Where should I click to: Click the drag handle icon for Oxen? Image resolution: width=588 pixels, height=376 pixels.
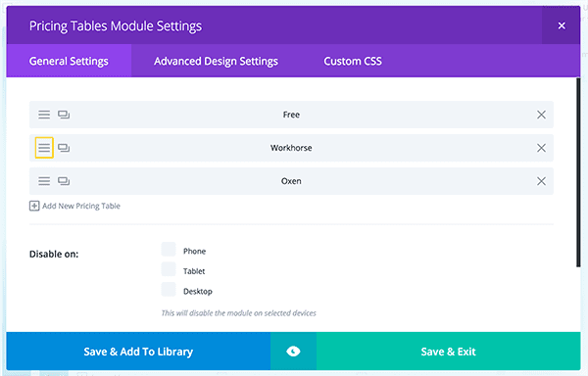click(x=44, y=181)
